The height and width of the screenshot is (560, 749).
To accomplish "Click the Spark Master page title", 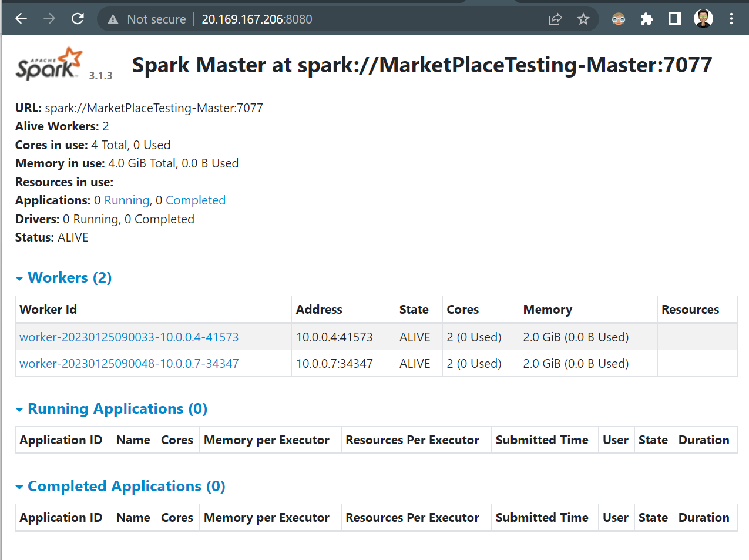I will pos(422,65).
